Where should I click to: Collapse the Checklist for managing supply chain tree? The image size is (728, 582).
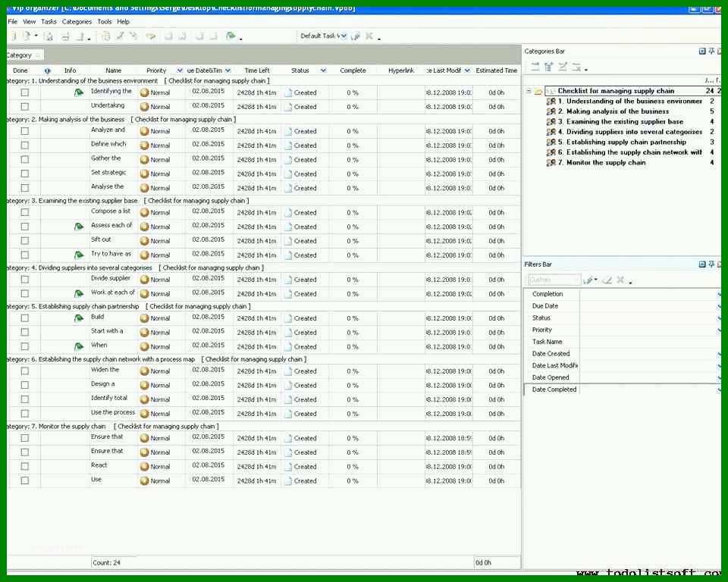coord(529,92)
